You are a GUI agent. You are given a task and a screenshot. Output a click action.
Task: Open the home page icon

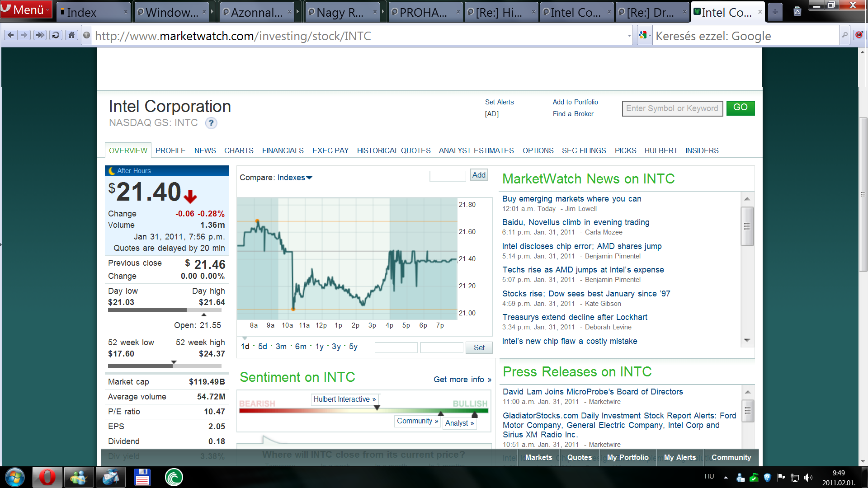click(x=71, y=35)
